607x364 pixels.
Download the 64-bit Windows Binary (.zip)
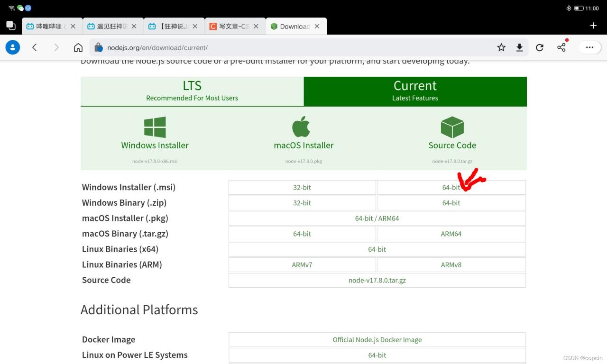click(451, 203)
